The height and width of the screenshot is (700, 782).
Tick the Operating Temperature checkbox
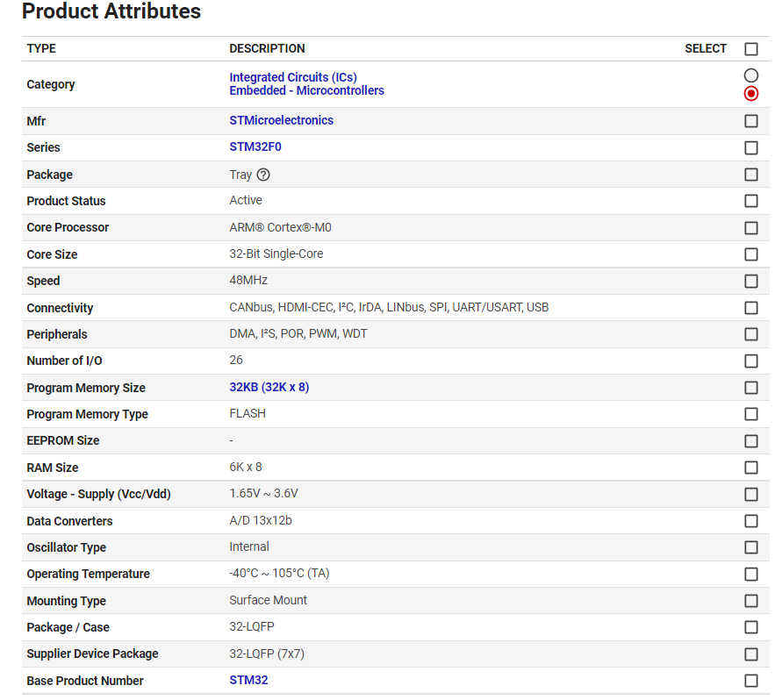click(x=750, y=574)
